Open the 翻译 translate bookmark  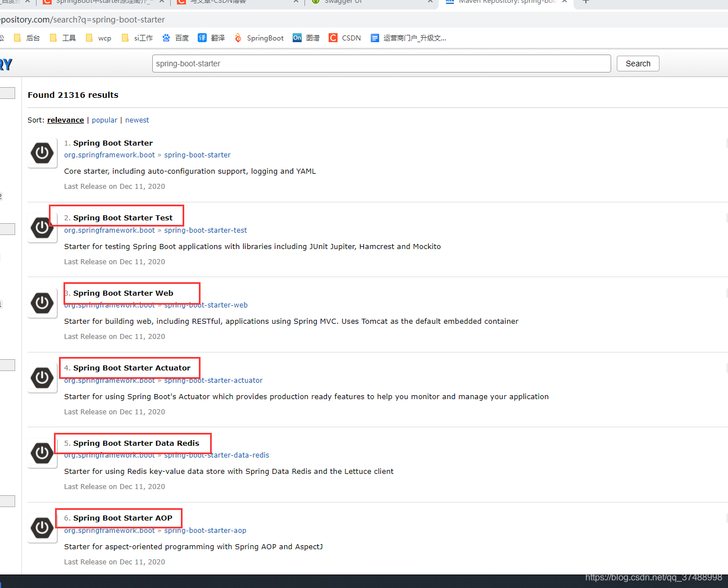tap(211, 38)
